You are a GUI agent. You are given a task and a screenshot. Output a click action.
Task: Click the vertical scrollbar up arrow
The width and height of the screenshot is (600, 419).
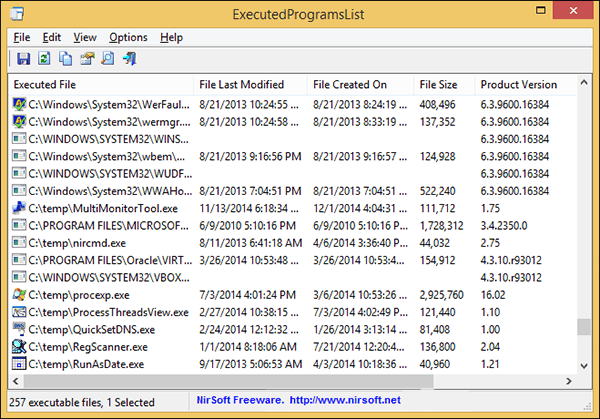point(584,82)
